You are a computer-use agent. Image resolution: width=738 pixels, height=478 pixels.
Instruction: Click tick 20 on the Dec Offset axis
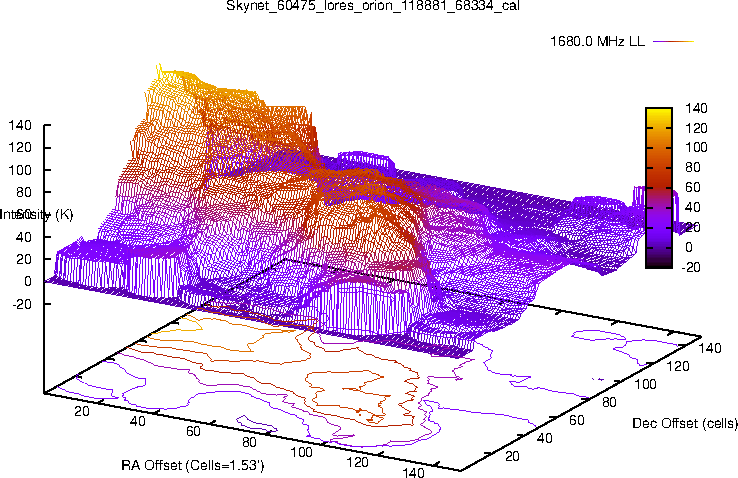coord(512,456)
